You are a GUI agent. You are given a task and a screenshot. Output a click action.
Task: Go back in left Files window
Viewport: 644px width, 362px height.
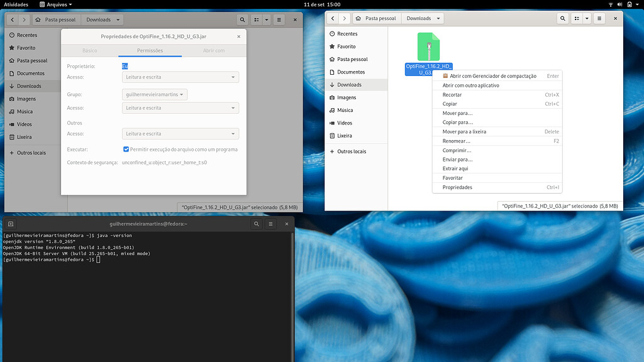coord(13,19)
